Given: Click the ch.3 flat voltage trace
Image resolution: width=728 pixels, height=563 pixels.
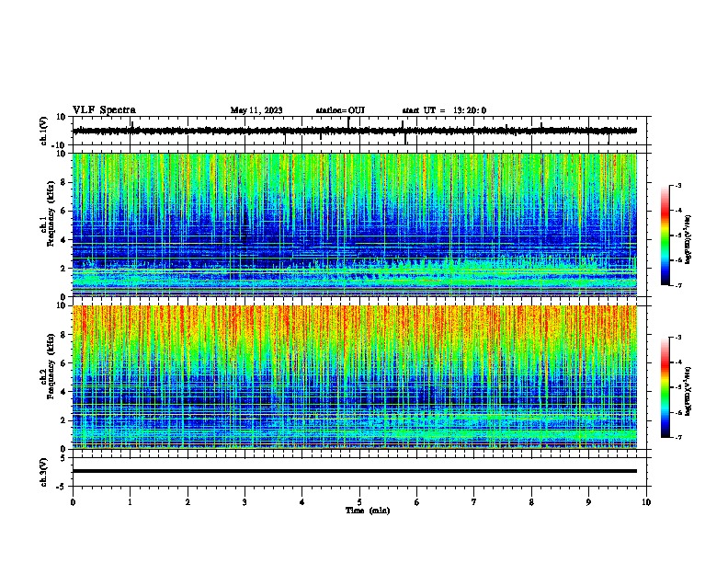Looking at the screenshot, I should (x=355, y=471).
